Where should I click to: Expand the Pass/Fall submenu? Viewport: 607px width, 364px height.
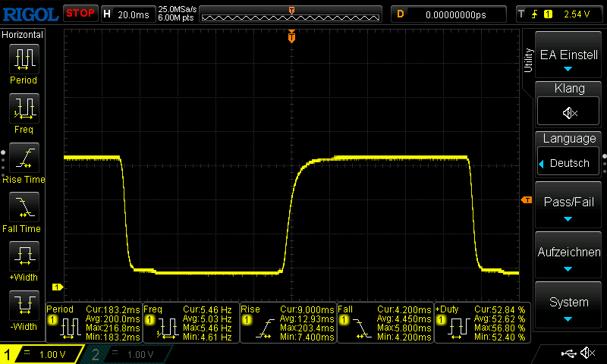click(x=569, y=206)
